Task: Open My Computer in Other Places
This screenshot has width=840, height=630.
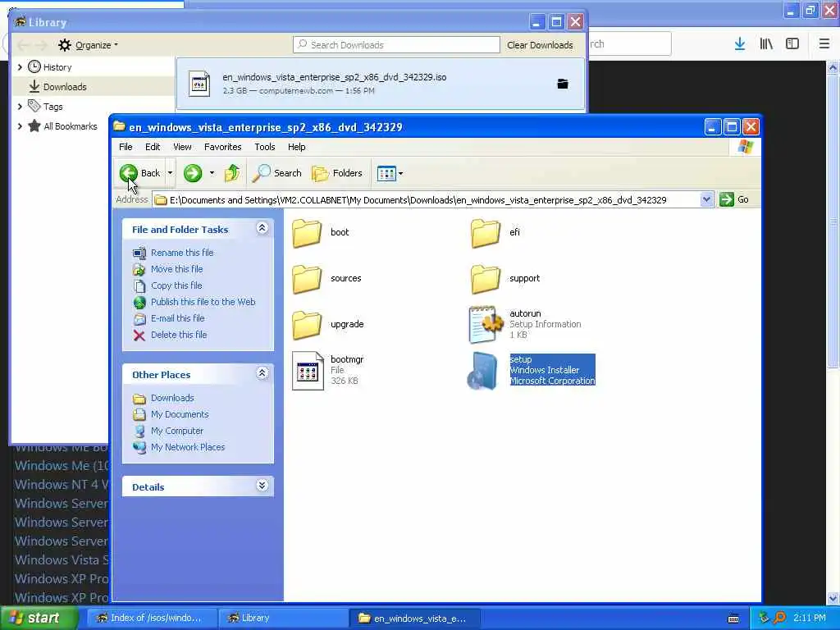Action: pyautogui.click(x=177, y=431)
